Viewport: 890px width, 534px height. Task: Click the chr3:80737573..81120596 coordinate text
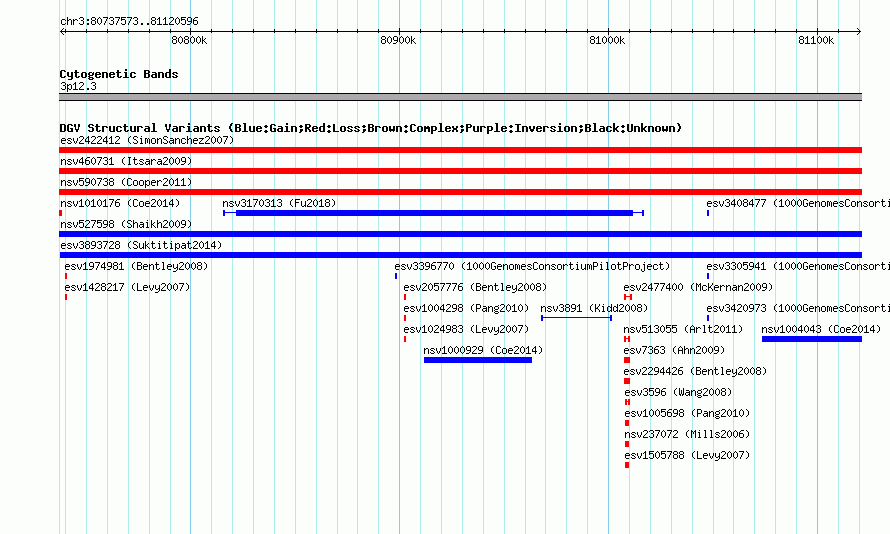point(129,22)
